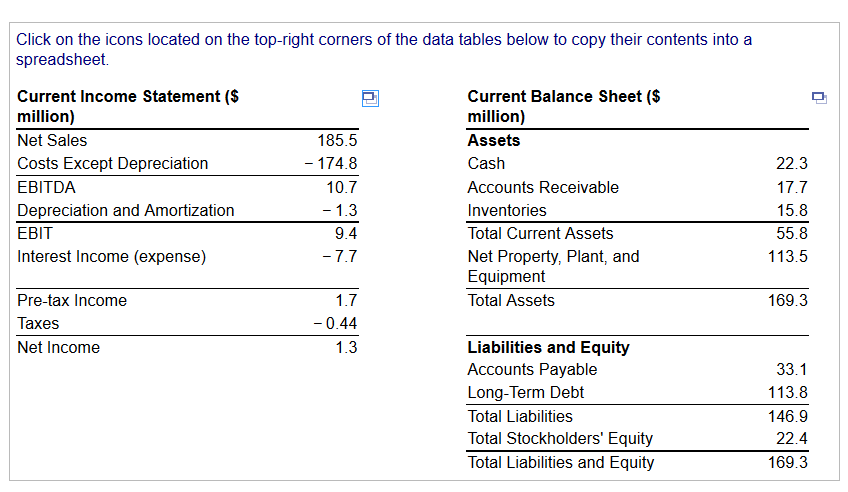Click the Inventories value 15.8

(x=792, y=210)
